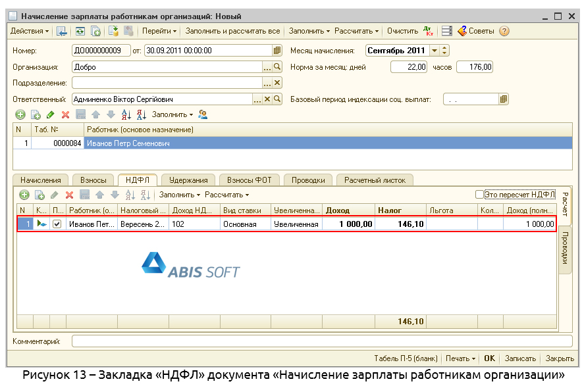Move the employee row up with the arrow icon
Image resolution: width=582 pixels, height=392 pixels.
(95, 114)
